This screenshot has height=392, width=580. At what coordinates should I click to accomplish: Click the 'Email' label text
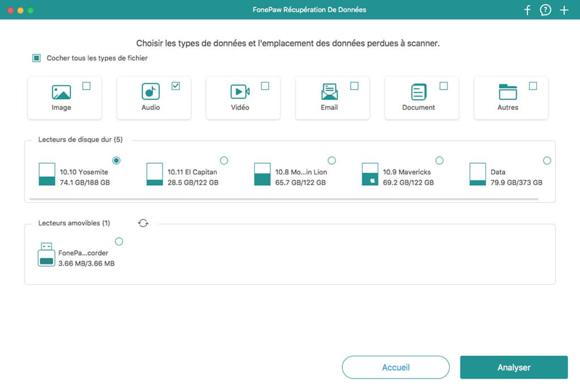329,107
